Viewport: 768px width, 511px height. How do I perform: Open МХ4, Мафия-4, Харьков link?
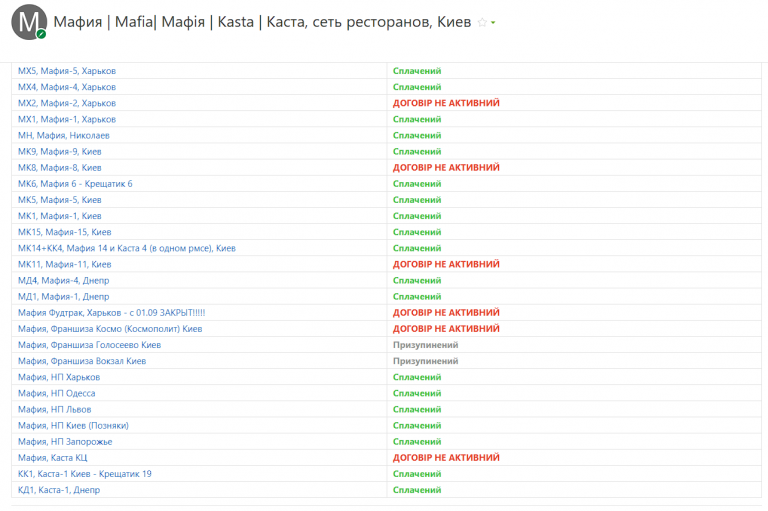tap(67, 87)
